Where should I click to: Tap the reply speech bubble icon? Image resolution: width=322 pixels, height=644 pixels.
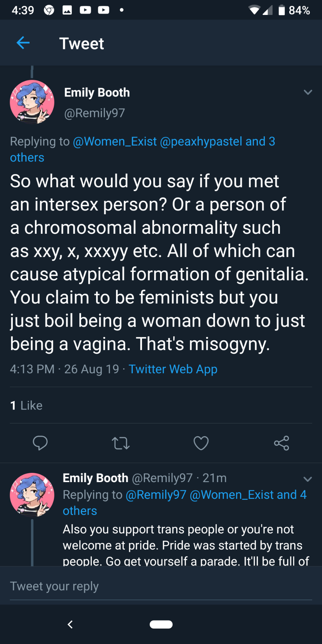(40, 443)
